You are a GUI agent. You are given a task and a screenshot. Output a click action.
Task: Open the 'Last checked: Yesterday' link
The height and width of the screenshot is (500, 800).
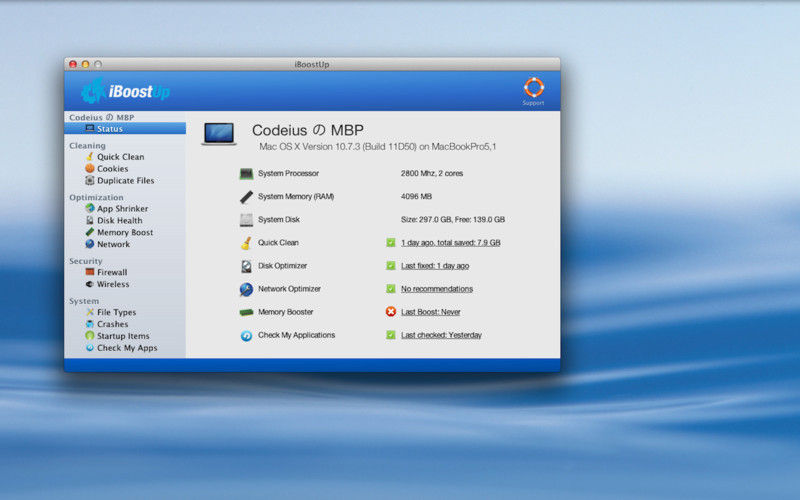441,335
